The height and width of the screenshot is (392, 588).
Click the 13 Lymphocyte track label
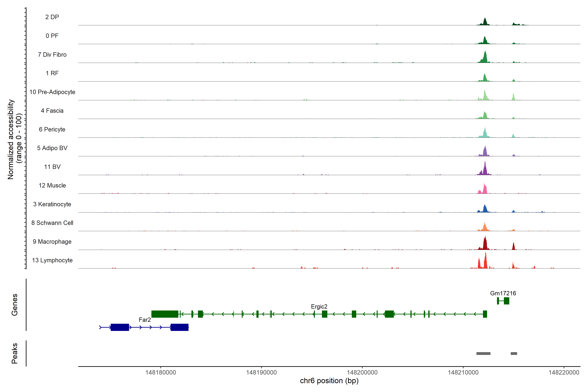coord(52,260)
